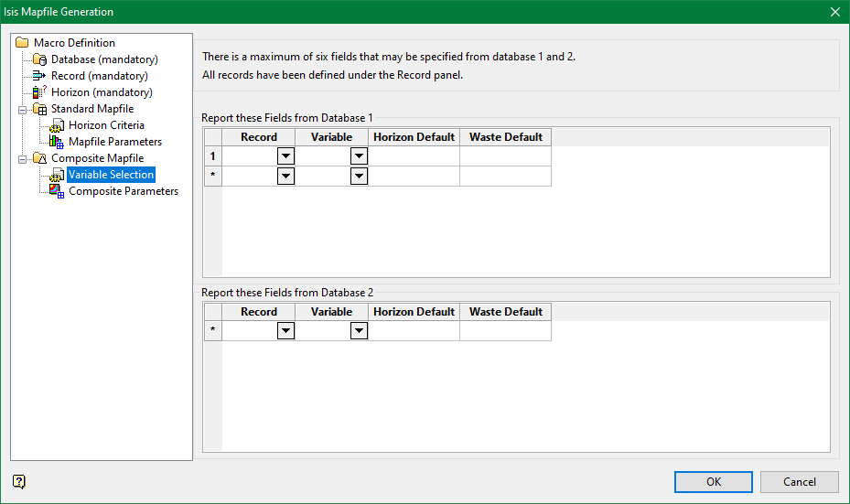850x504 pixels.
Task: Click the Horizon Criteria icon
Action: click(x=57, y=125)
